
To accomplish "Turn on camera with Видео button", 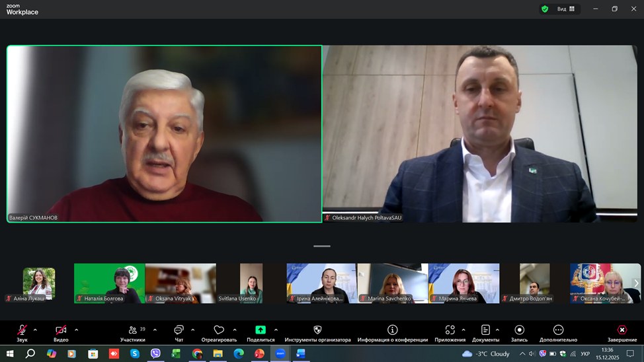I will coord(61,330).
